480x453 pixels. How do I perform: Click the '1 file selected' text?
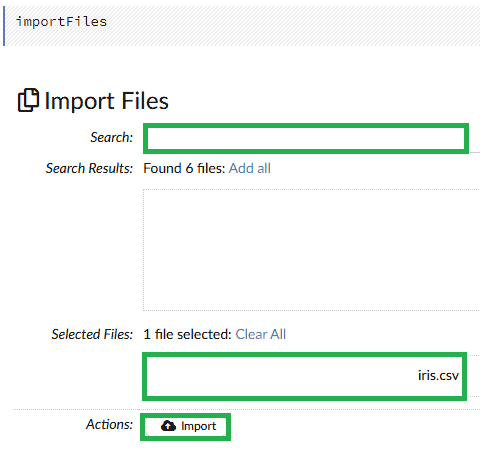[187, 334]
